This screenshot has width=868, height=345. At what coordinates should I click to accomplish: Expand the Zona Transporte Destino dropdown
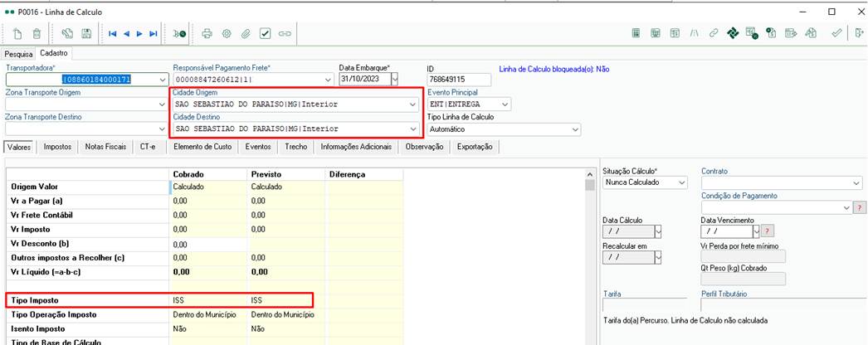click(162, 129)
